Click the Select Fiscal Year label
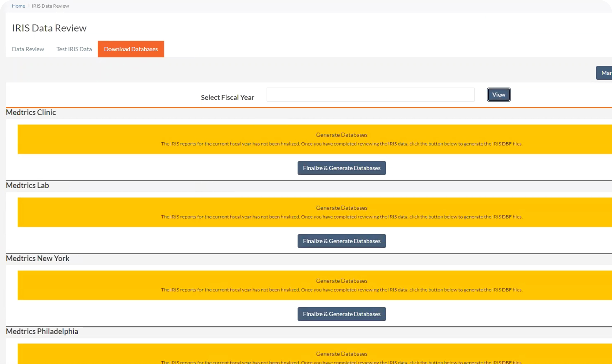Screen dimensions: 612x364 [227, 97]
